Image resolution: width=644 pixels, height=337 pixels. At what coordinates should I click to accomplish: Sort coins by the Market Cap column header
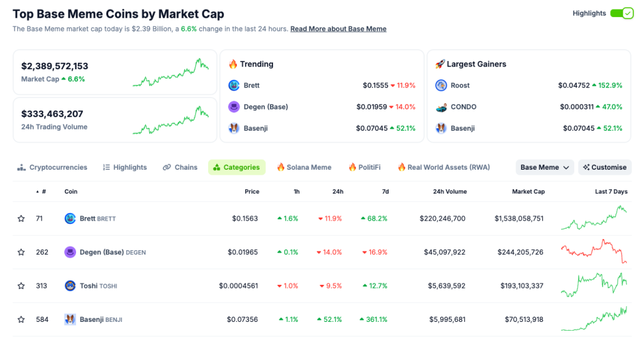point(528,192)
